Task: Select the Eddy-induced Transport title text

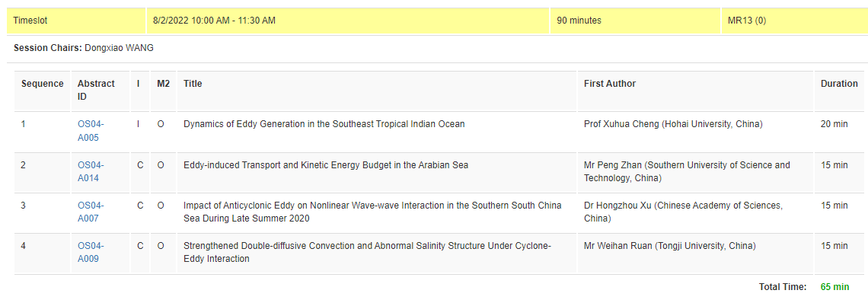Action: (326, 164)
